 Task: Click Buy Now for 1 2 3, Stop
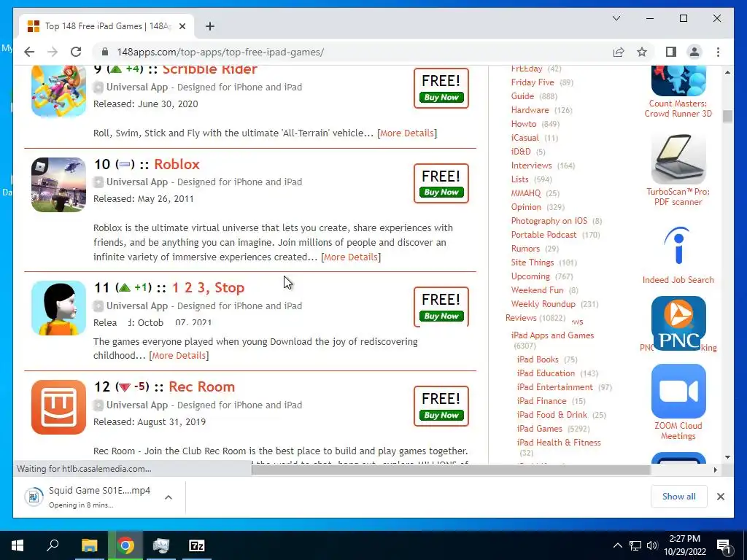click(x=441, y=316)
